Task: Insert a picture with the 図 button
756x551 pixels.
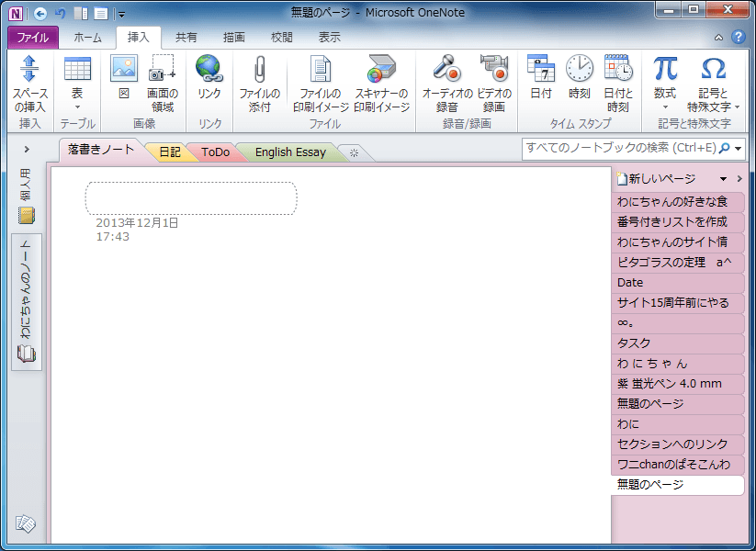Action: click(124, 77)
